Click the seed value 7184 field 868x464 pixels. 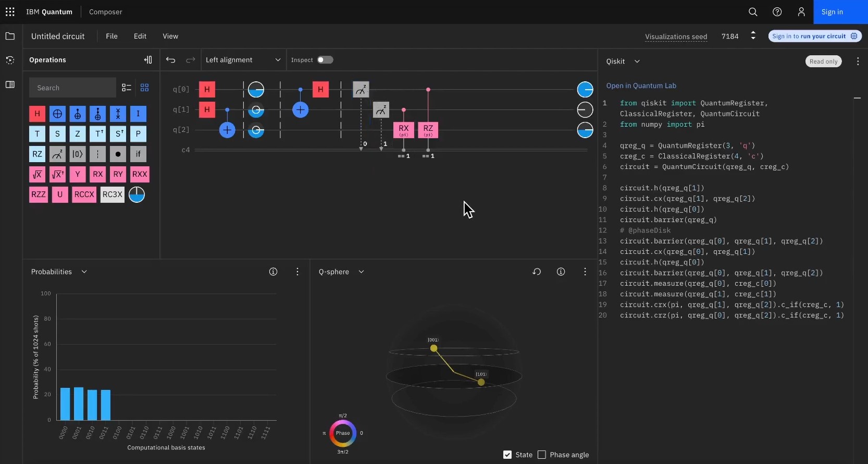point(730,36)
